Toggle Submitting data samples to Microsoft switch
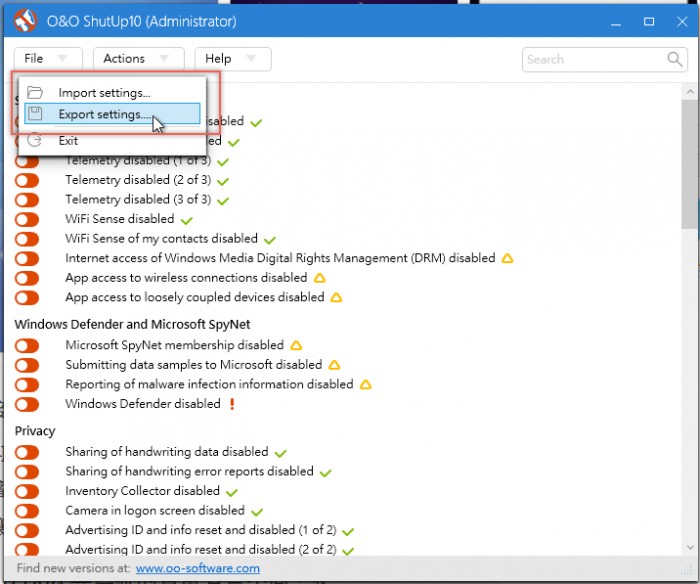700x584 pixels. [27, 365]
